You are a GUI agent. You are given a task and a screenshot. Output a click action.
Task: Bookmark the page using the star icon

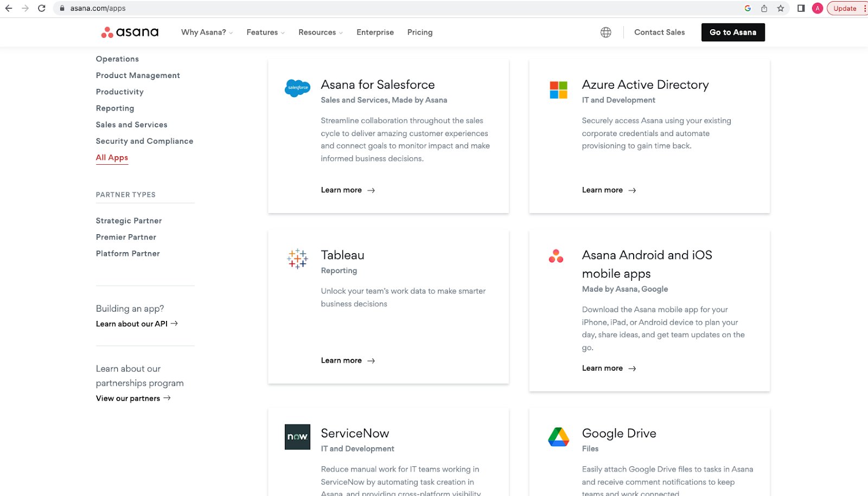[780, 8]
